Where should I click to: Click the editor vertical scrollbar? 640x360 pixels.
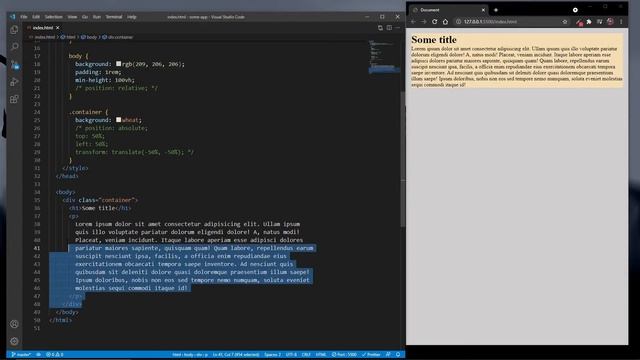tap(403, 159)
